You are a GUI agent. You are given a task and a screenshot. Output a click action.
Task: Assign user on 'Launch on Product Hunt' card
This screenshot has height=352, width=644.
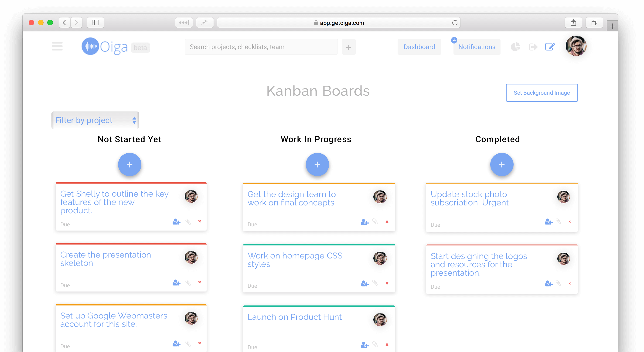click(x=365, y=345)
